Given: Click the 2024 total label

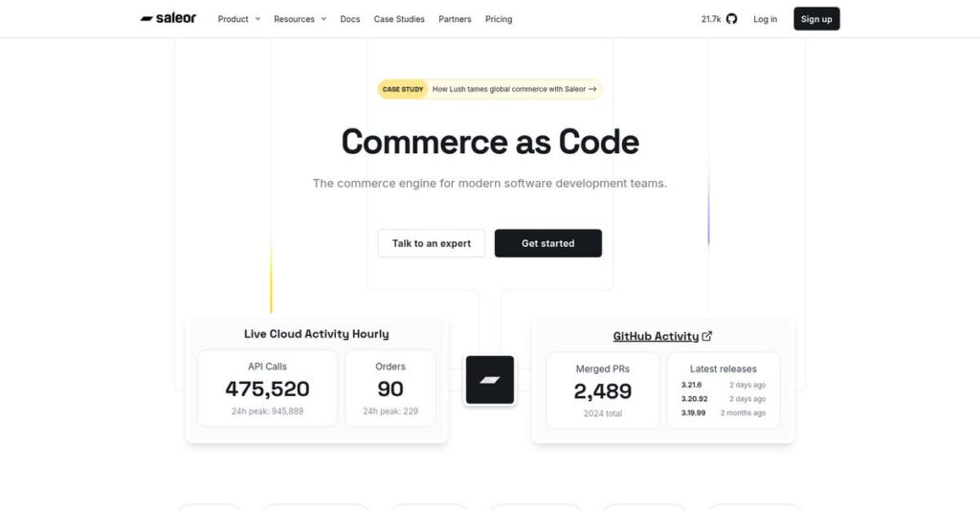Looking at the screenshot, I should tap(603, 413).
